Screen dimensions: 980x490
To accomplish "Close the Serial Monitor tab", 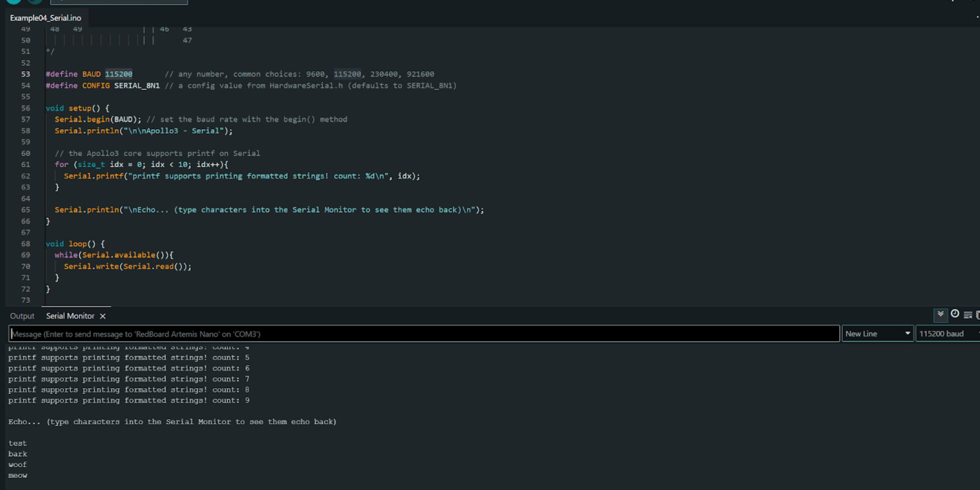I will tap(103, 316).
